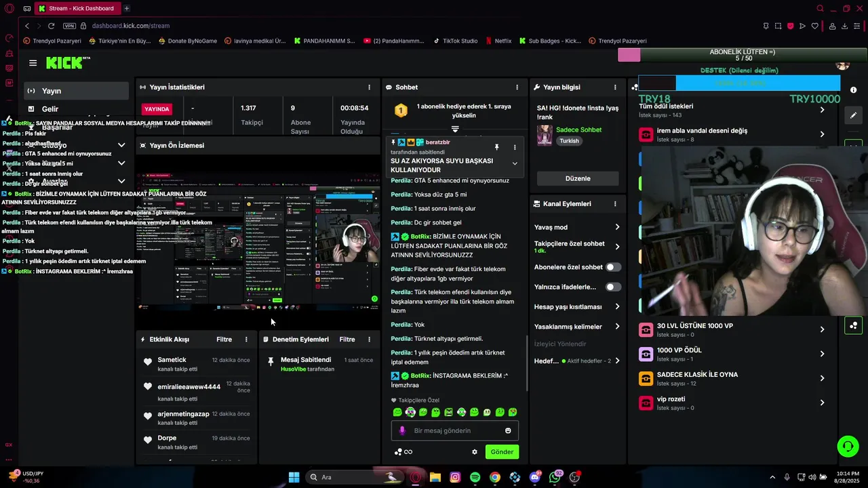Expand Yavaş mod settings

tap(577, 227)
